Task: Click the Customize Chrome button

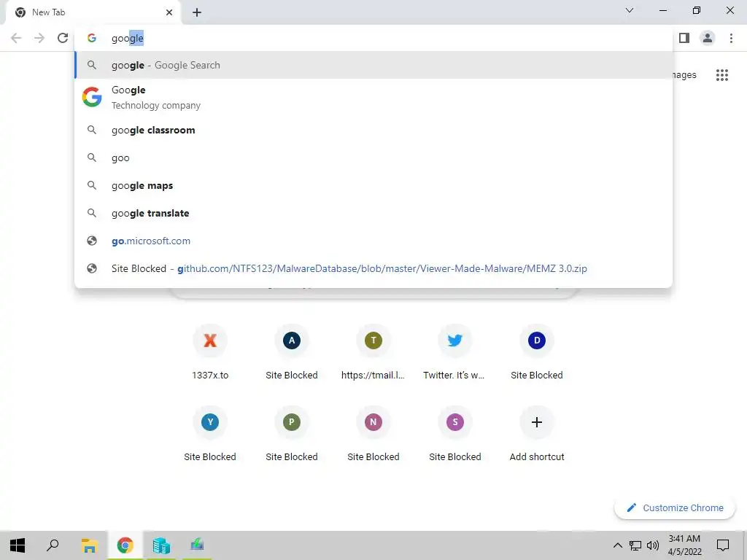Action: tap(675, 508)
